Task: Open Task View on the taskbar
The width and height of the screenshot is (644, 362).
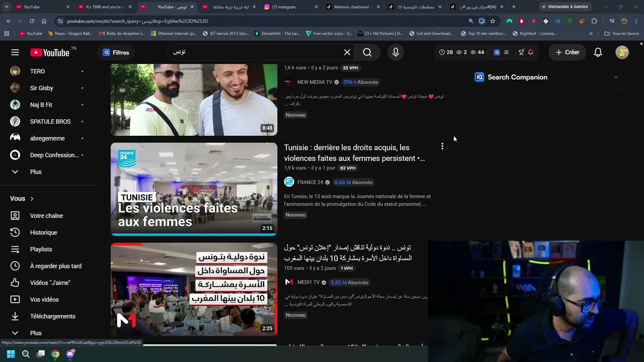Action: click(41, 354)
